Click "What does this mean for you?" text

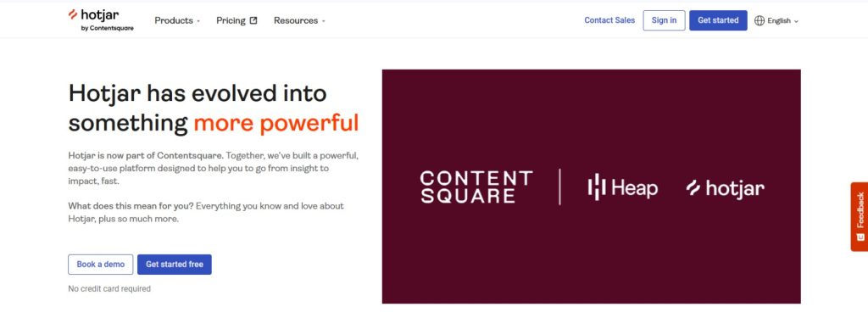[131, 205]
